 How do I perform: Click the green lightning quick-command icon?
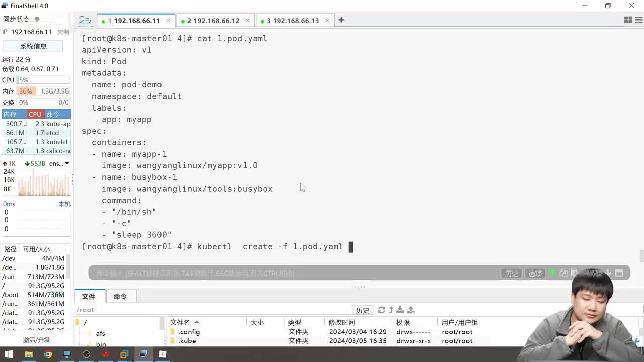pyautogui.click(x=553, y=273)
